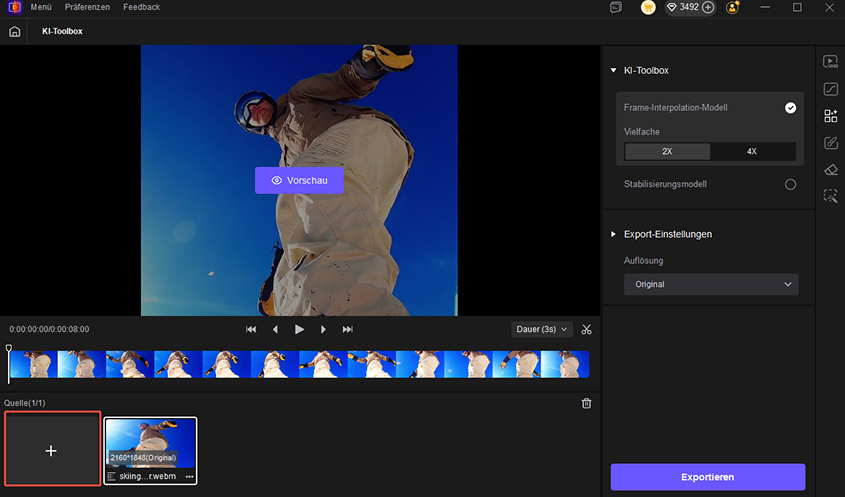
Task: Click the Vorschau preview button
Action: coord(299,180)
